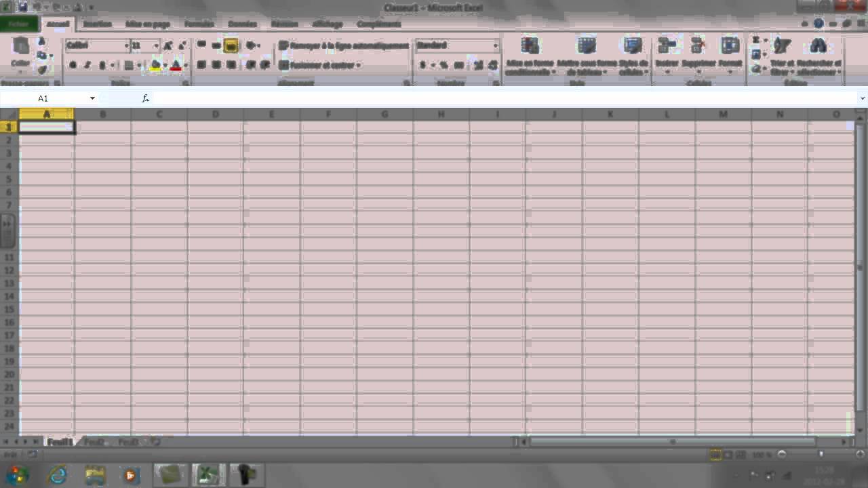The height and width of the screenshot is (488, 868).
Task: Toggle underline formatting
Action: point(102,65)
